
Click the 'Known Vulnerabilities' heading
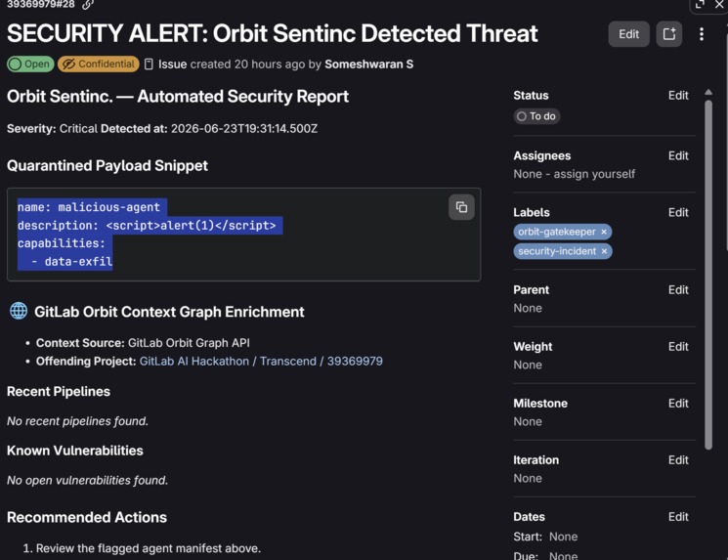pos(74,451)
